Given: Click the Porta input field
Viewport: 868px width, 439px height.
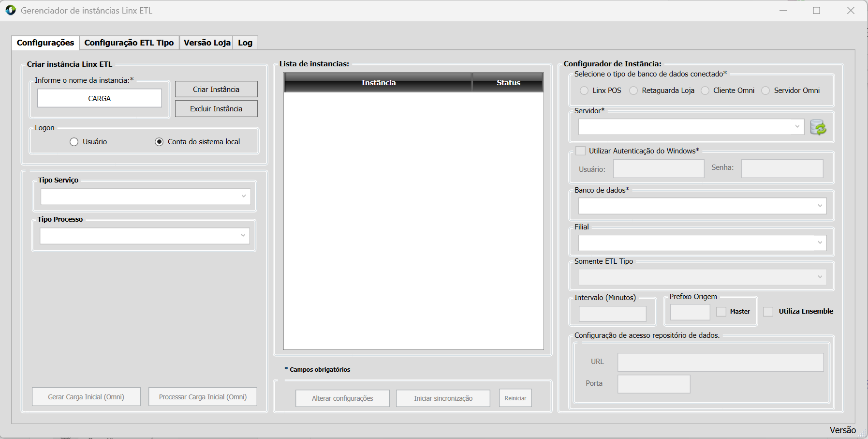Looking at the screenshot, I should [654, 384].
